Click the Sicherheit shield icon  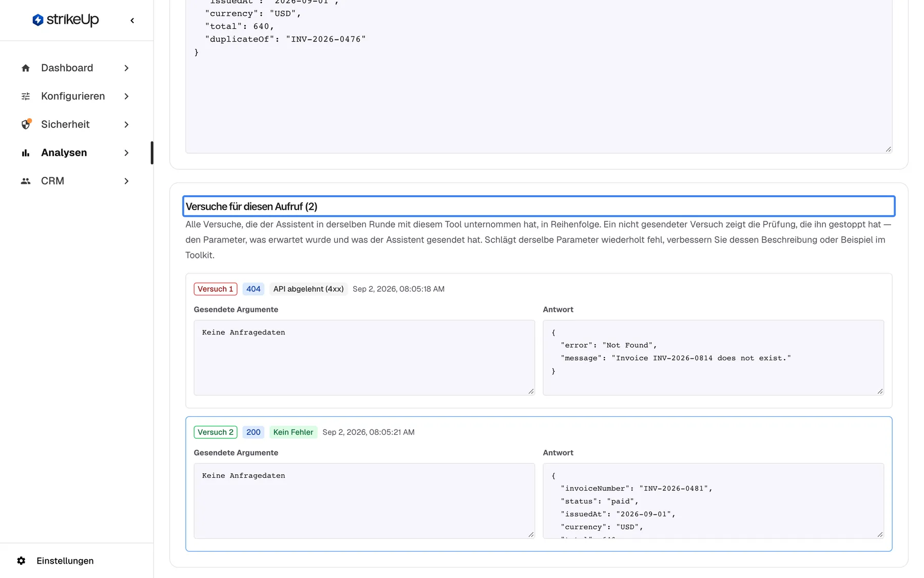click(26, 124)
